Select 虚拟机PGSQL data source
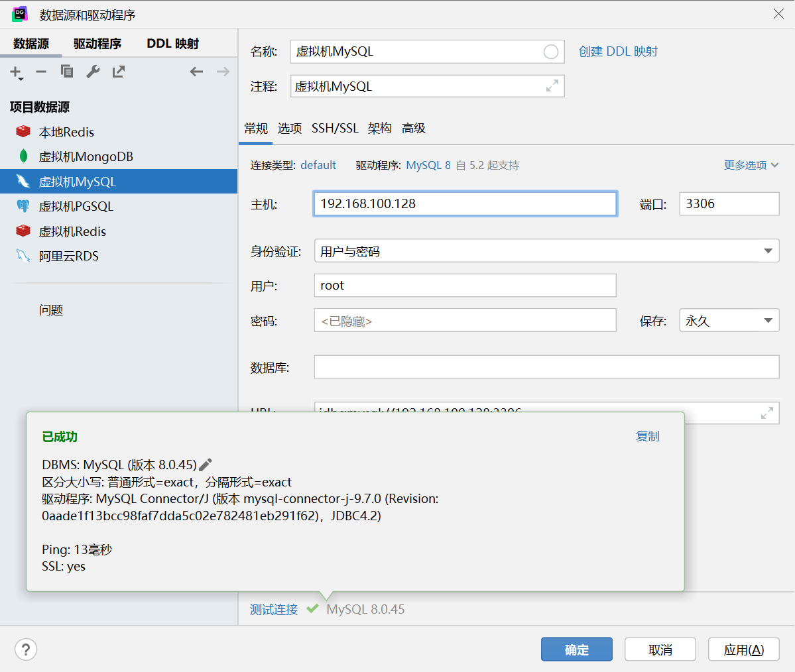Screen dimensions: 795x672 pyautogui.click(x=119, y=206)
